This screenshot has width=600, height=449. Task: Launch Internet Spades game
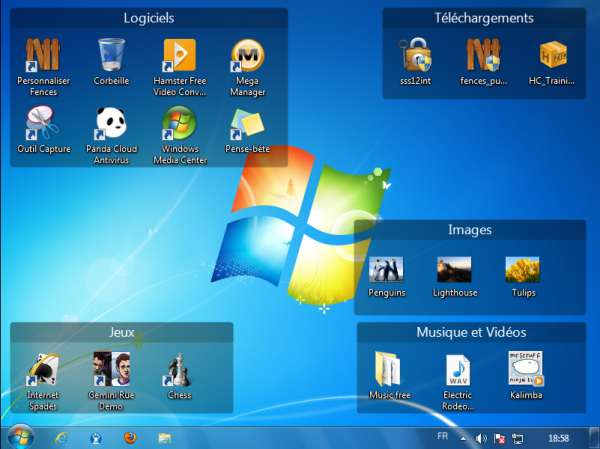43,368
